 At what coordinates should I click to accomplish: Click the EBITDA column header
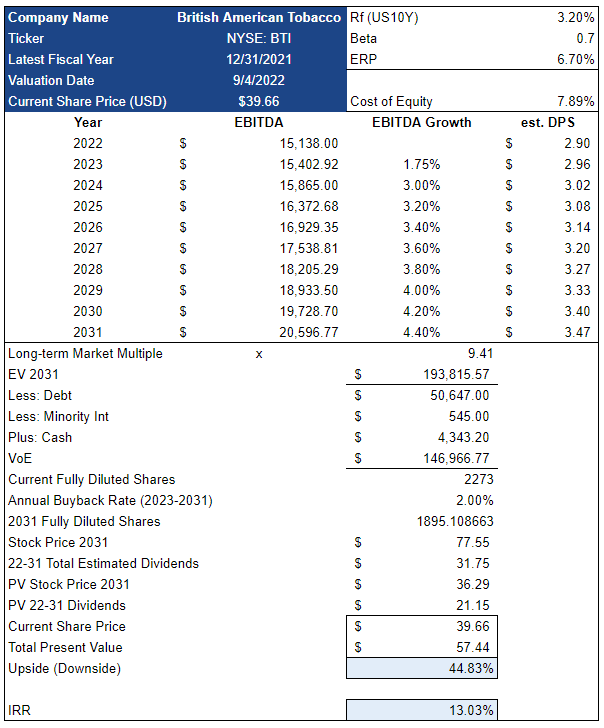pyautogui.click(x=259, y=123)
